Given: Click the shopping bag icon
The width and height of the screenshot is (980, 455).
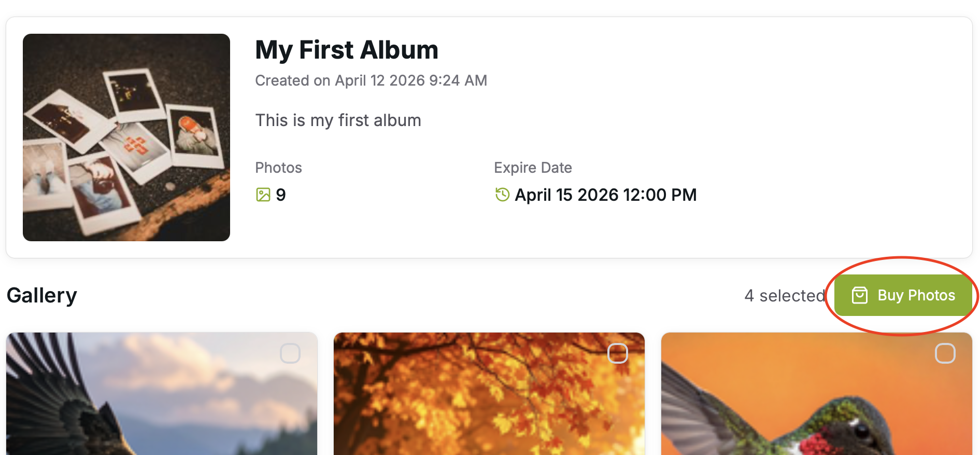Looking at the screenshot, I should 859,295.
